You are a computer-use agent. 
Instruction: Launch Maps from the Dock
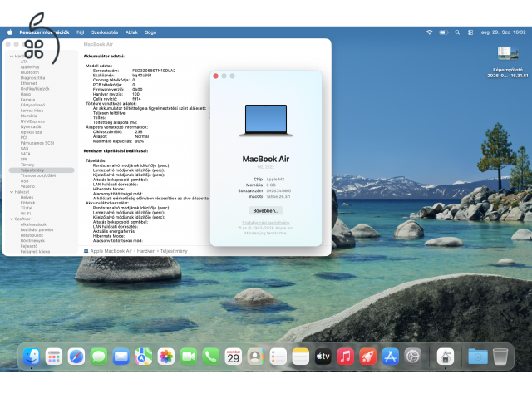point(144,357)
